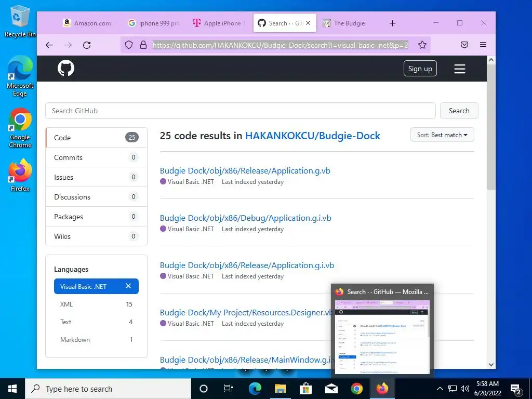Open the Firefox application menu
The height and width of the screenshot is (399, 532).
click(x=483, y=45)
